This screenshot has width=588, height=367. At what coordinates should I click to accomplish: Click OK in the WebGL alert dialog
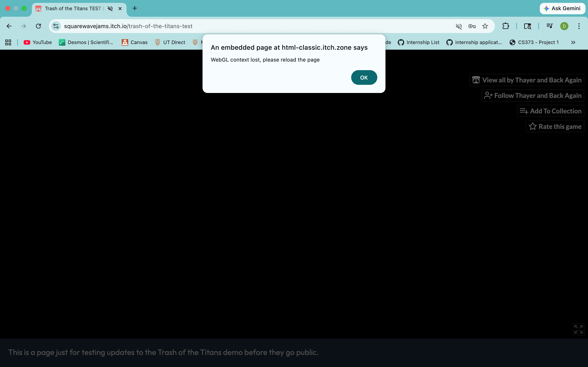pyautogui.click(x=364, y=77)
